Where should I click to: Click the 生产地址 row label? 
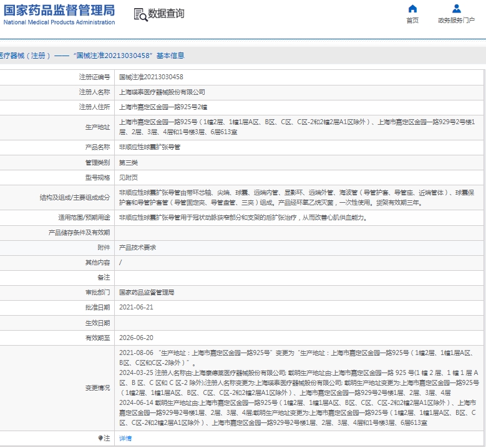pos(97,127)
